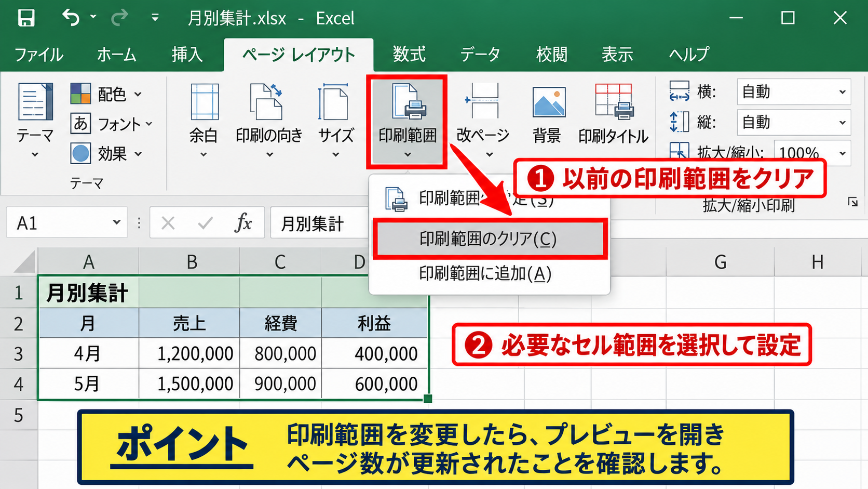Click the selection fill handle square

(x=428, y=399)
